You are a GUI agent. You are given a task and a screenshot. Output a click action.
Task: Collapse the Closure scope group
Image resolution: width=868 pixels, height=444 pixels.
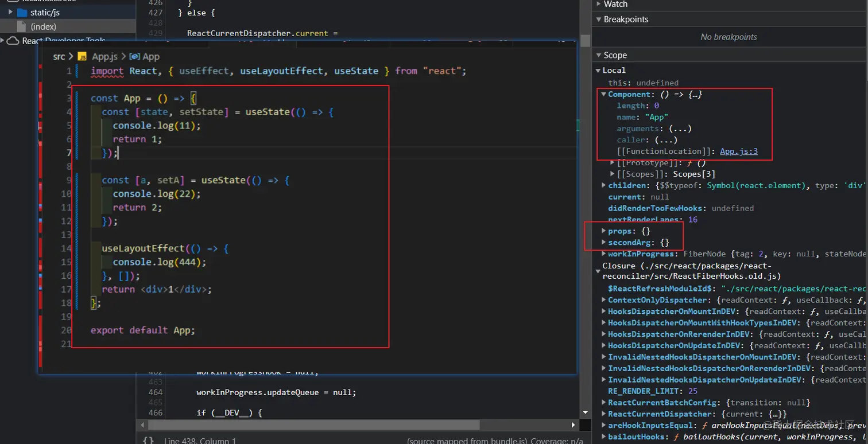pyautogui.click(x=598, y=271)
